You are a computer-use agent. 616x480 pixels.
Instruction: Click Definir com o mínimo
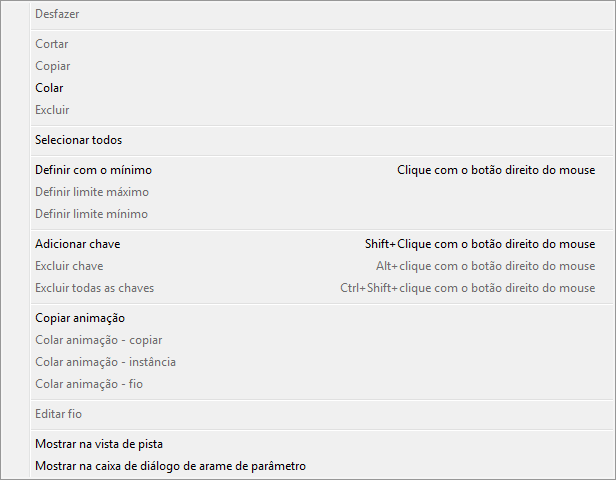point(93,170)
